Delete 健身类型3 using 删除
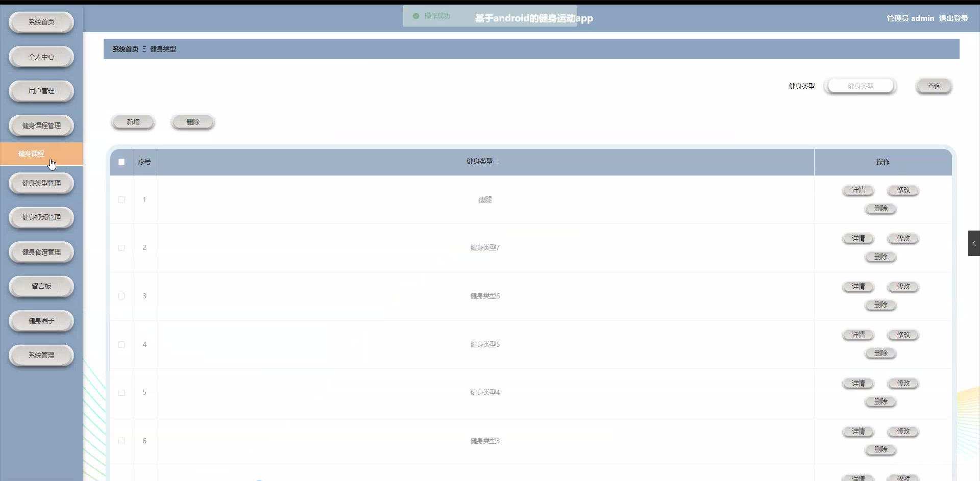Screen dimensions: 980x481 (x=881, y=450)
